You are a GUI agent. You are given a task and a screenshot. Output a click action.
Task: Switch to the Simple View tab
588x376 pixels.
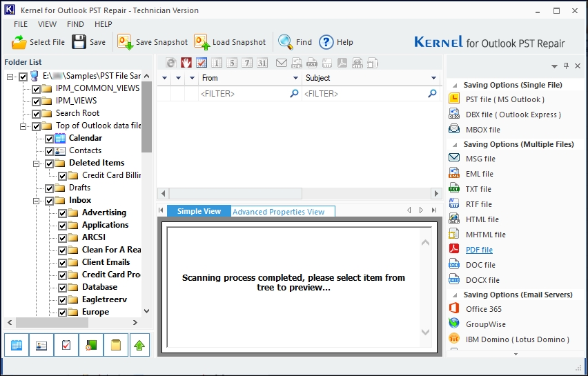199,211
